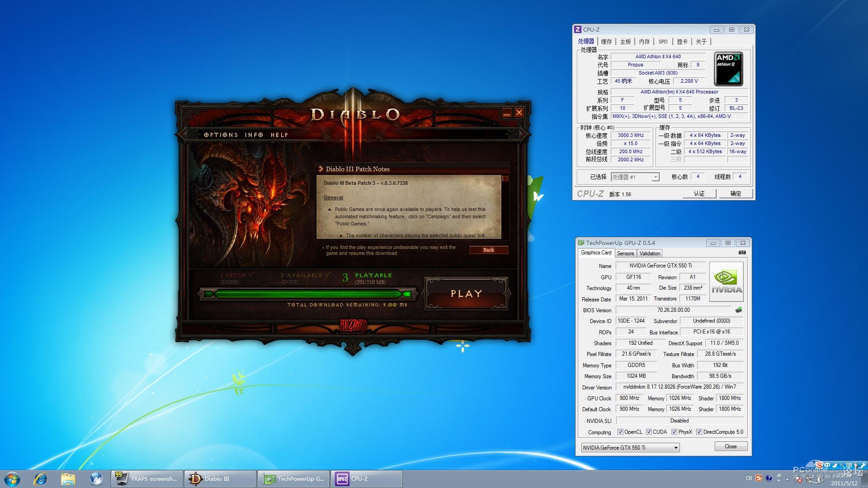The image size is (868, 488).
Task: Switch to the Sensors tab in GPU-Z
Action: (626, 253)
